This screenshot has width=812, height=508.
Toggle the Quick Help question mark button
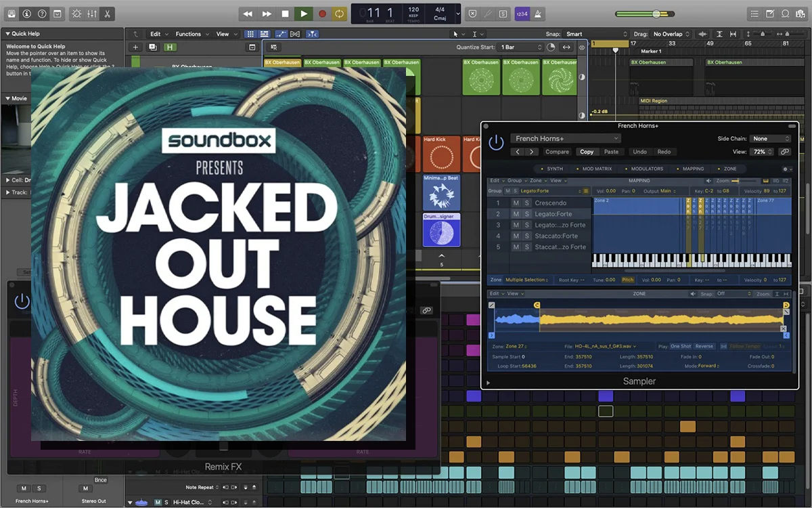tap(43, 14)
